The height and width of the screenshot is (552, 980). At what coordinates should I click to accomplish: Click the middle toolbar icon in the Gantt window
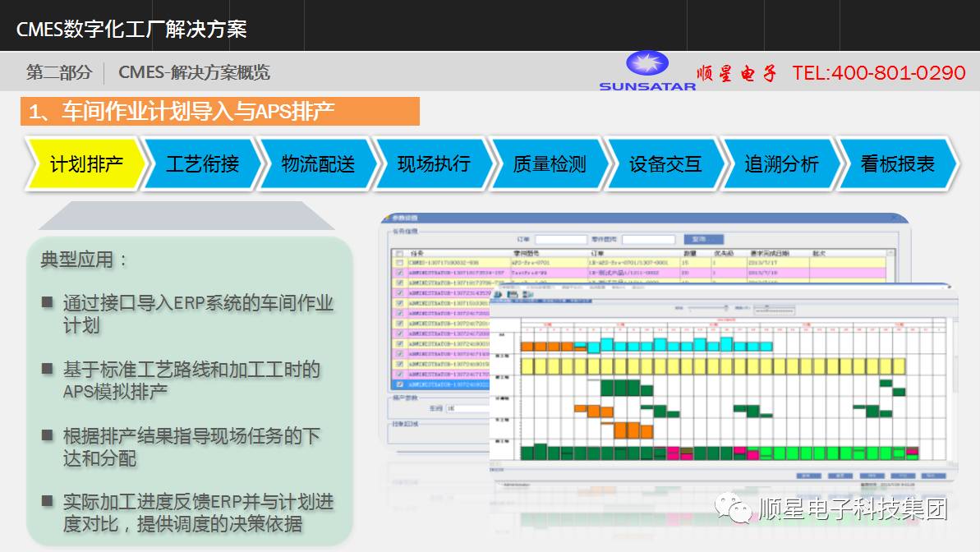[x=513, y=293]
